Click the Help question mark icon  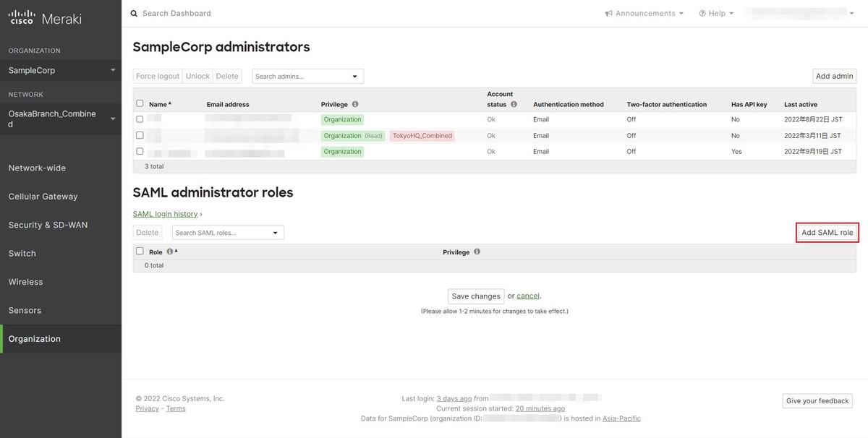point(702,13)
